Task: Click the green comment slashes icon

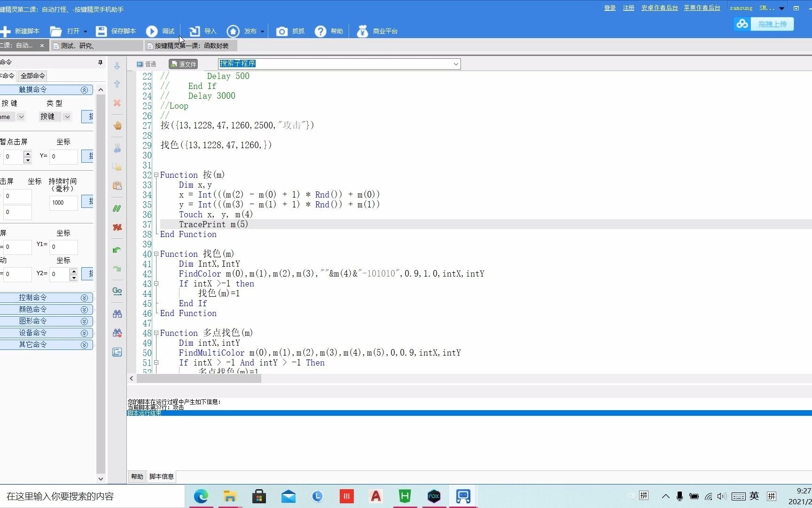Action: tap(117, 208)
